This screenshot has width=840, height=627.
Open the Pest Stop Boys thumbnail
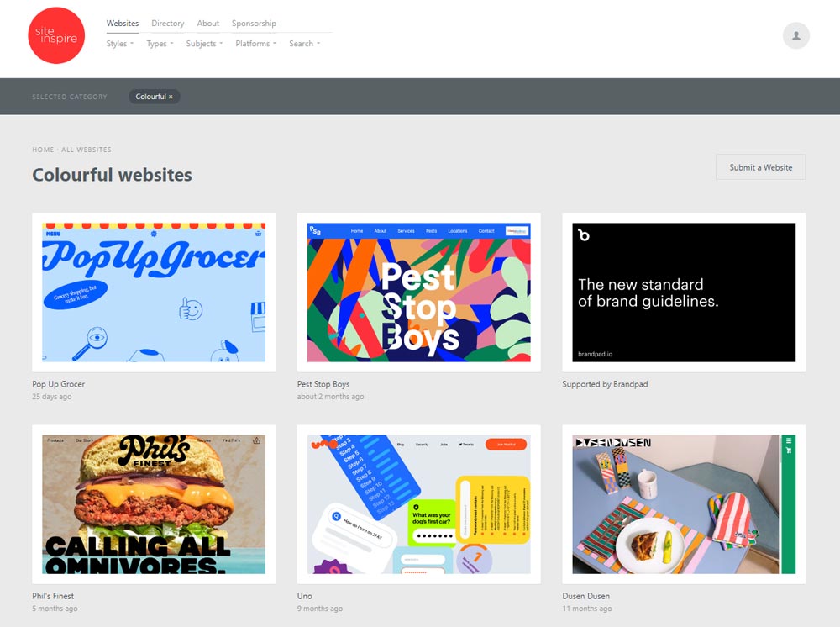pyautogui.click(x=418, y=292)
